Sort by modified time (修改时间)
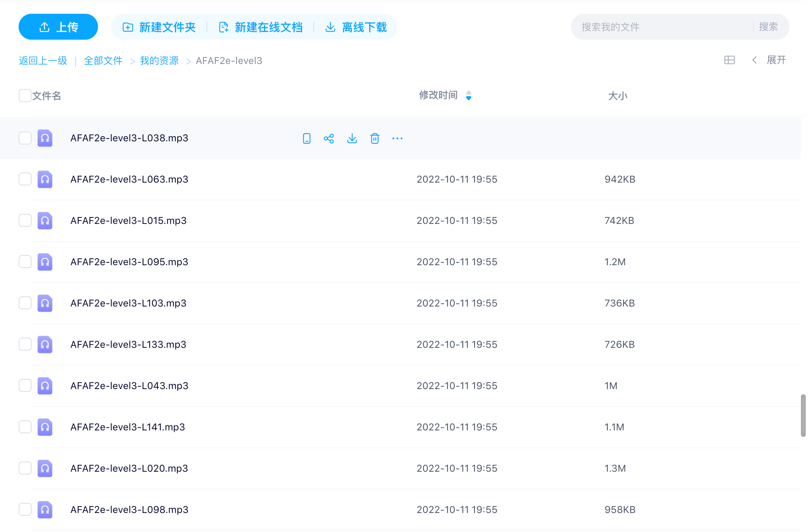 click(445, 95)
